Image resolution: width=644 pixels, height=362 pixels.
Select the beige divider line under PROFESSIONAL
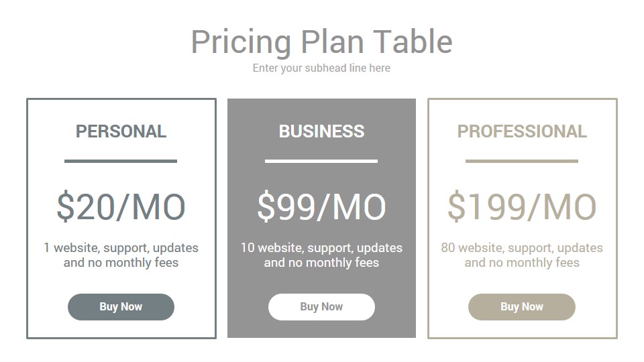522,162
